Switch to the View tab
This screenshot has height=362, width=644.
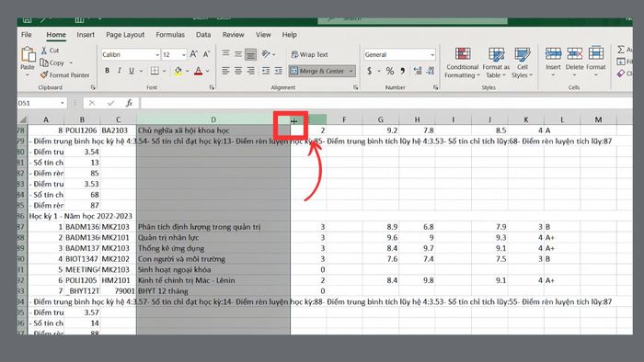263,35
